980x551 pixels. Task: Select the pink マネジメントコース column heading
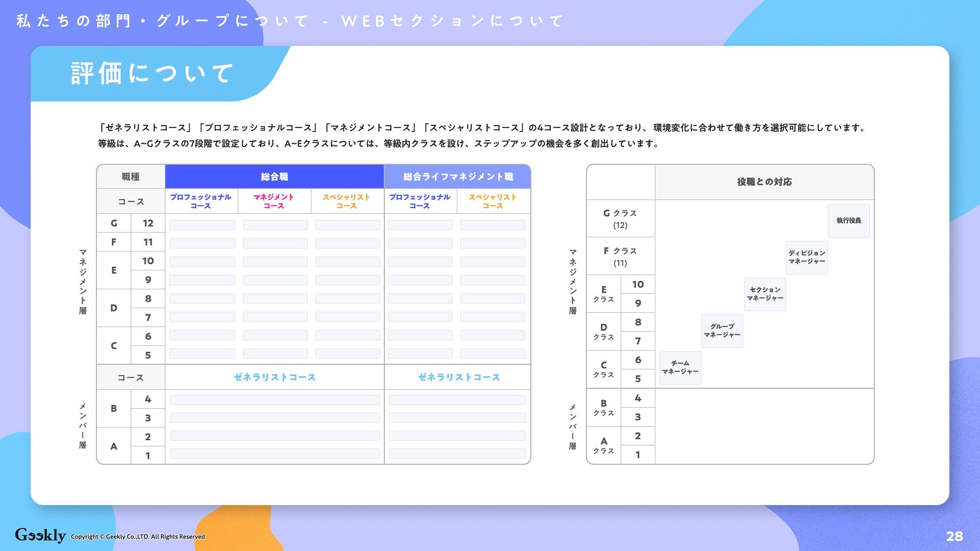tap(274, 201)
